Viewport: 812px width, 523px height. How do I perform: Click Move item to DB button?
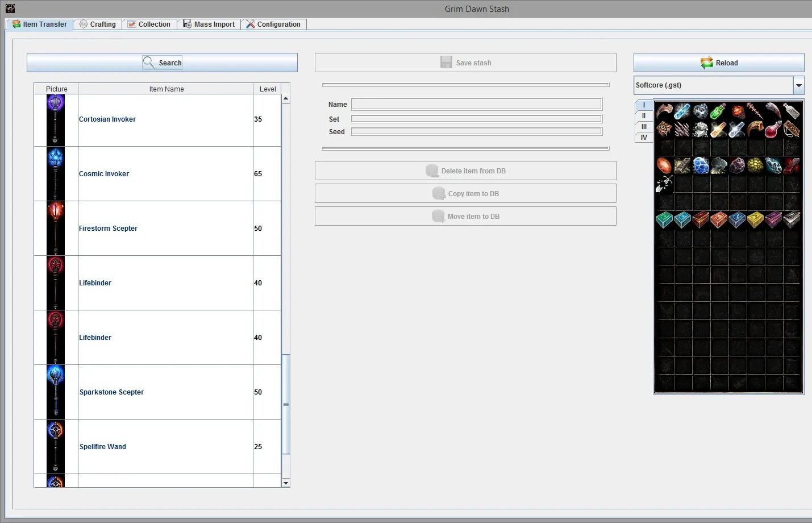[465, 216]
